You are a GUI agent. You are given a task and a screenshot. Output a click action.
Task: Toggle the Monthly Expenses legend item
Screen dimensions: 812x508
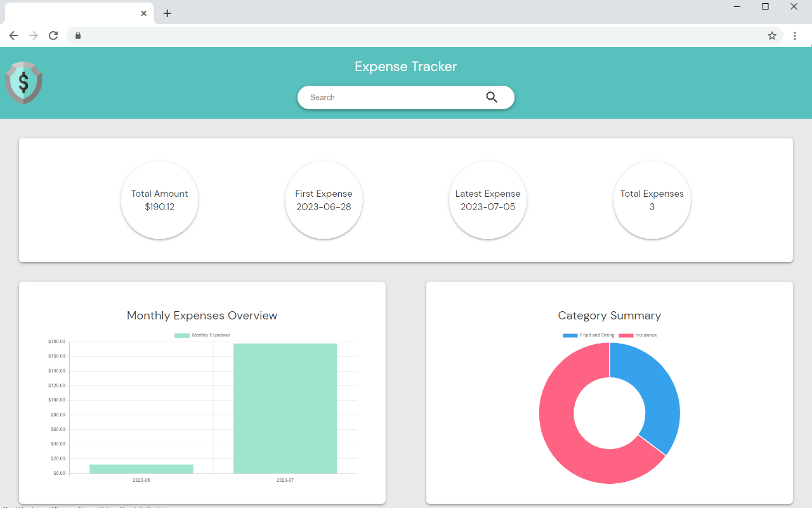coord(202,335)
